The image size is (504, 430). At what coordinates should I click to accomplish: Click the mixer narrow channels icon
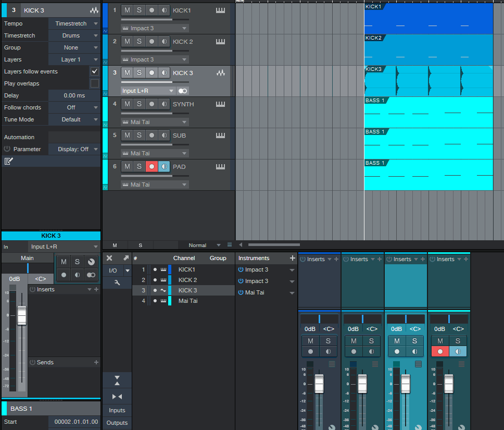[x=117, y=397]
